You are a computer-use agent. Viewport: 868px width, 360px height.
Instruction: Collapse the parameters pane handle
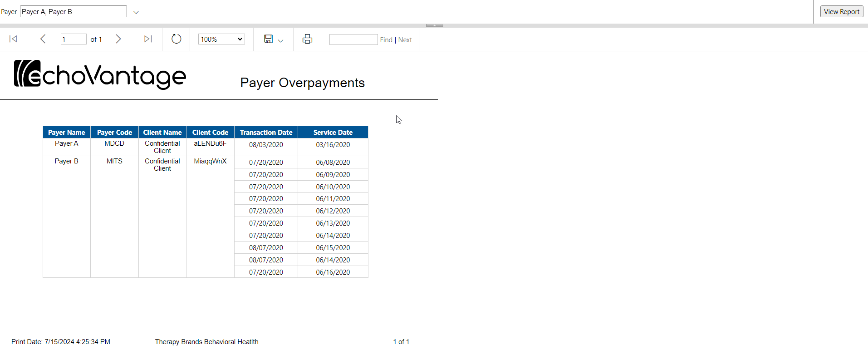[434, 25]
